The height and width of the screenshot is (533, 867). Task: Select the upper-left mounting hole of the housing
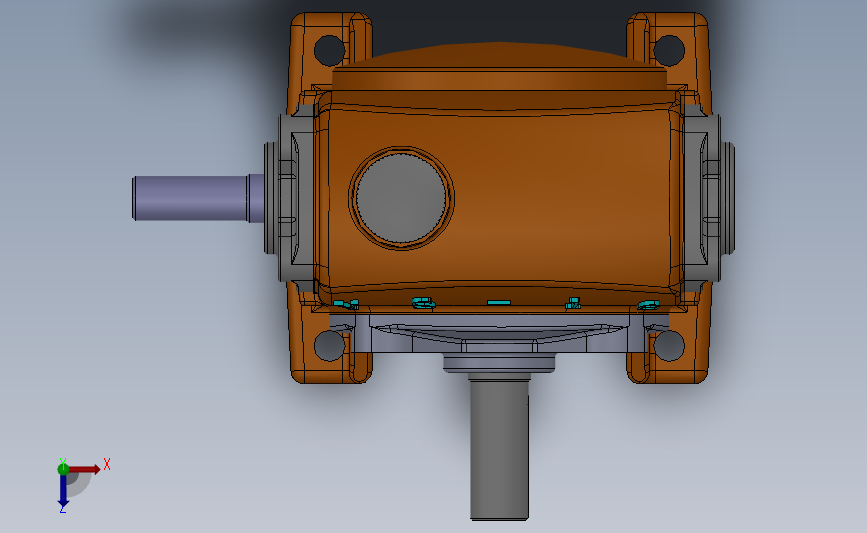click(329, 50)
